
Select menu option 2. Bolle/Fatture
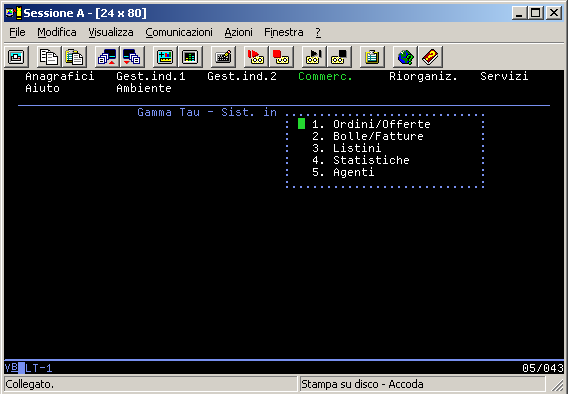[368, 136]
